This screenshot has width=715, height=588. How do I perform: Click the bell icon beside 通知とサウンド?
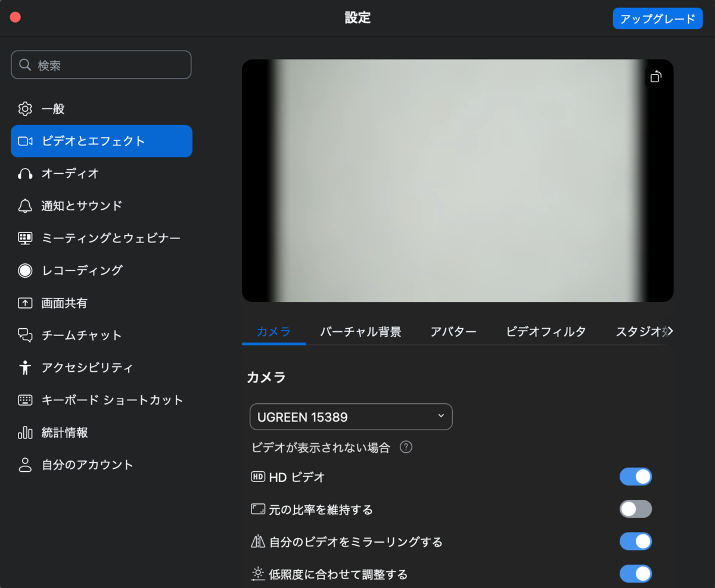pyautogui.click(x=25, y=206)
